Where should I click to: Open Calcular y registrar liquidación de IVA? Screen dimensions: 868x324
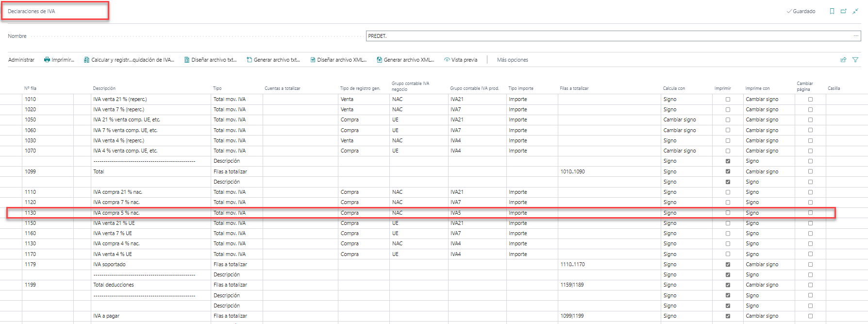coord(129,60)
